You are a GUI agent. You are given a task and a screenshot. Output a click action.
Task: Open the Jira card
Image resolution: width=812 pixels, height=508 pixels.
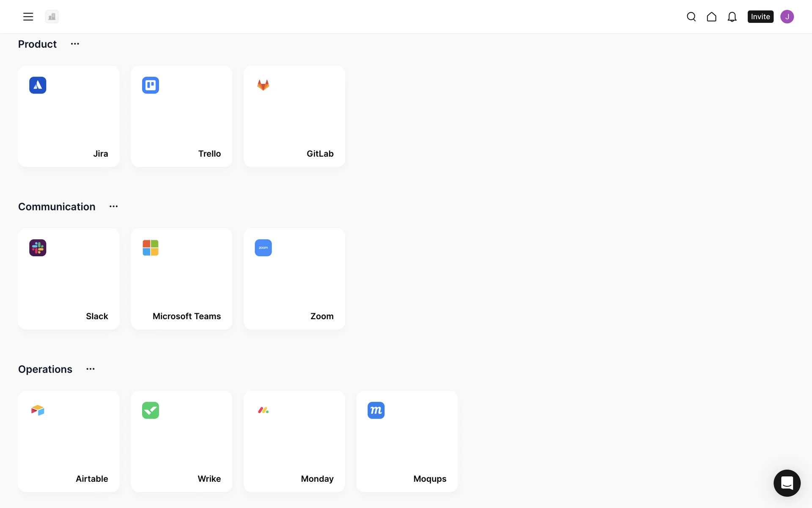[x=69, y=116]
